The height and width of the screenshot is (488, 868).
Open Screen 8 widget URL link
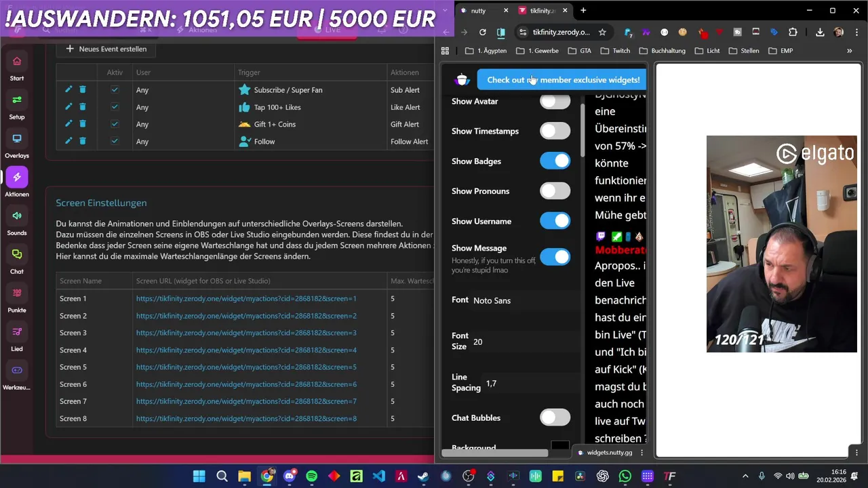246,418
